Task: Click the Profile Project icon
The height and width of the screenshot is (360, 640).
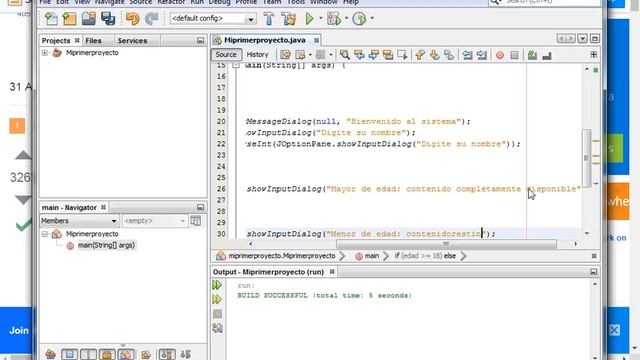Action: [359, 19]
